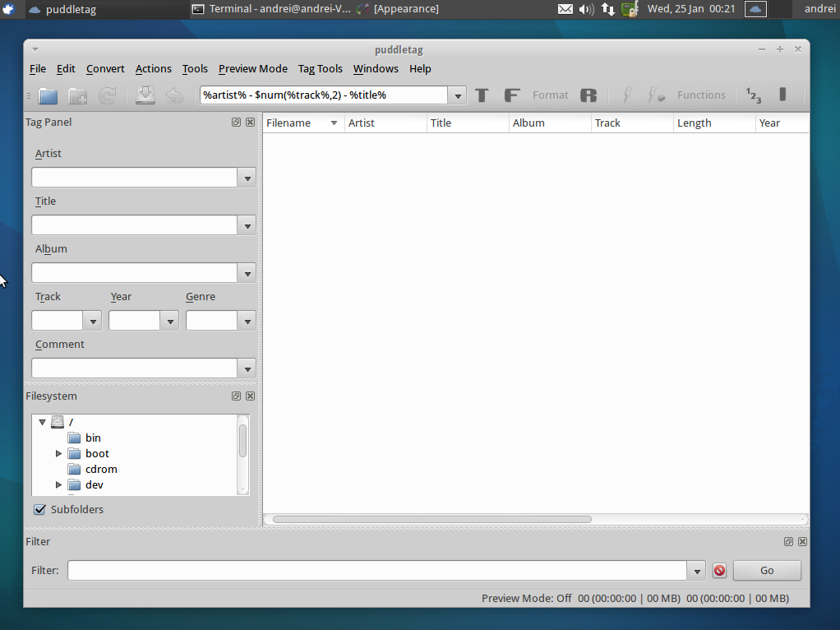
Task: Open the Track field dropdown
Action: pyautogui.click(x=93, y=321)
